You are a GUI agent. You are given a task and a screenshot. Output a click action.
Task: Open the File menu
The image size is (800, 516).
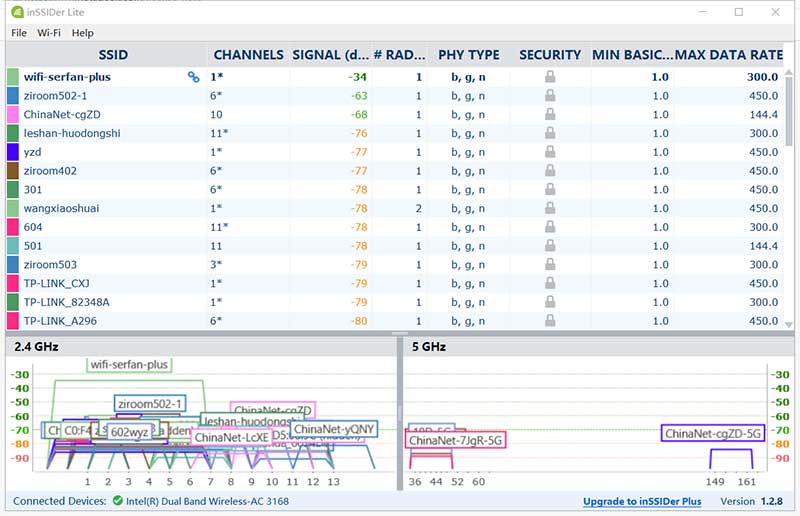[19, 33]
